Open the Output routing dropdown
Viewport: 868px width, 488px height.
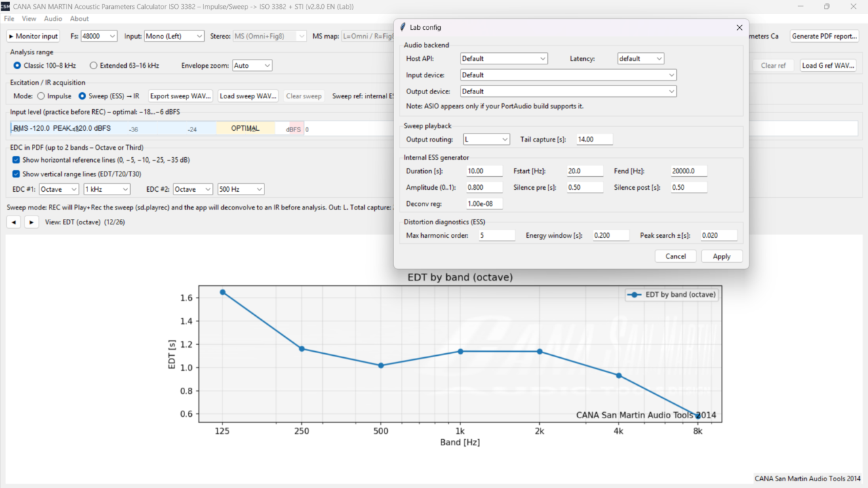[x=486, y=140]
